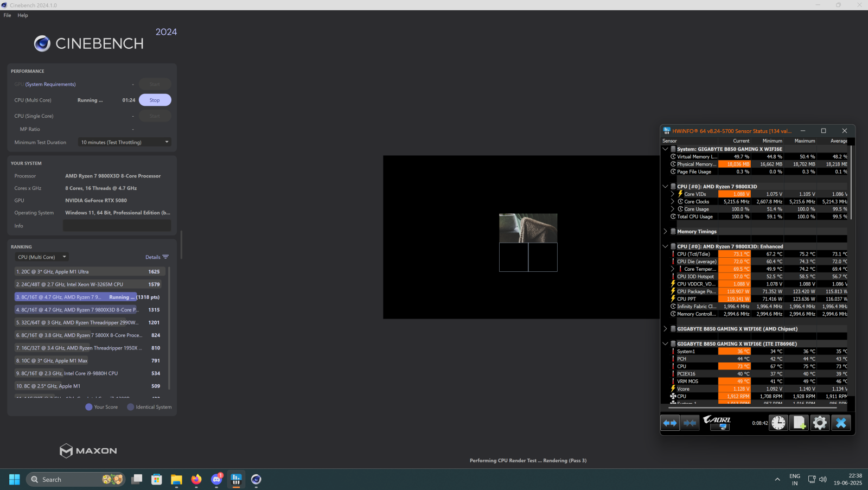This screenshot has height=490, width=868.
Task: Open Minimum Test Duration dropdown
Action: click(x=125, y=142)
